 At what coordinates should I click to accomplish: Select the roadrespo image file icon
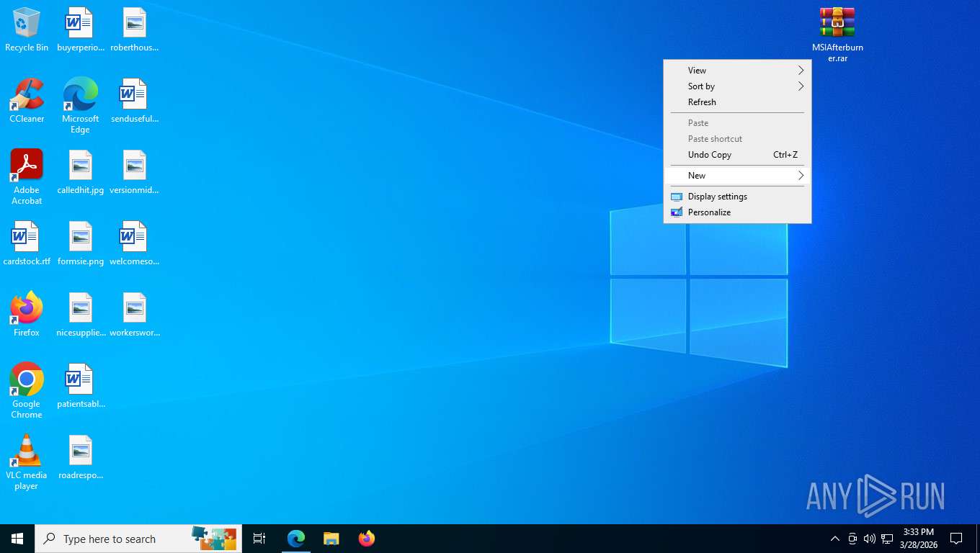80,457
